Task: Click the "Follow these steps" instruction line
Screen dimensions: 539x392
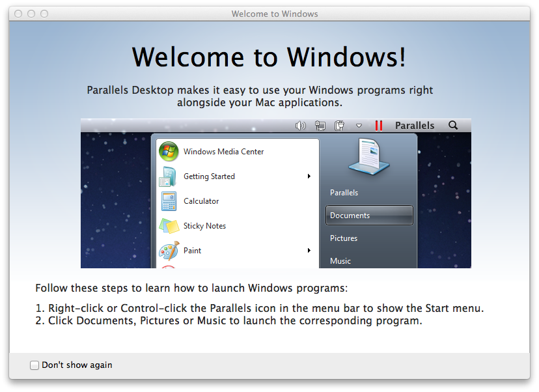Action: [x=191, y=288]
